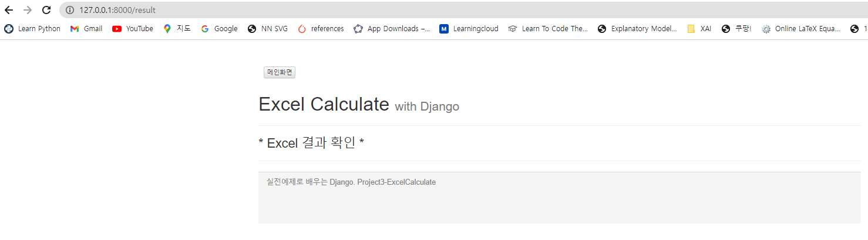This screenshot has width=868, height=240.
Task: Open the Gmail bookmark
Action: [x=86, y=28]
